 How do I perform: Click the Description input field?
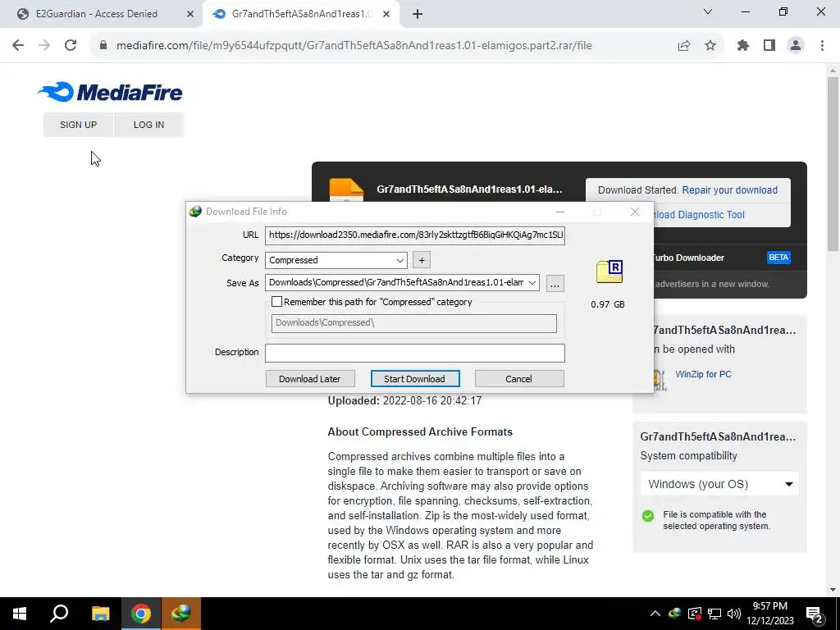pos(414,353)
